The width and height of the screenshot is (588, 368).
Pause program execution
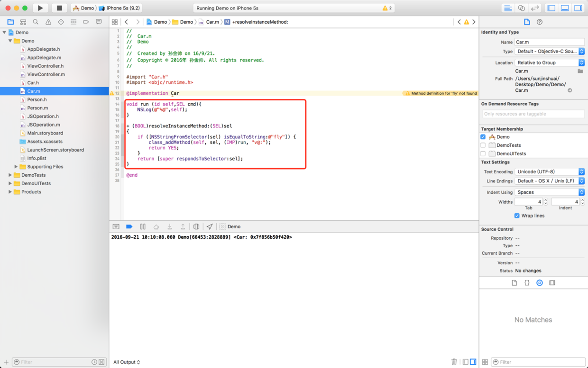[143, 227]
